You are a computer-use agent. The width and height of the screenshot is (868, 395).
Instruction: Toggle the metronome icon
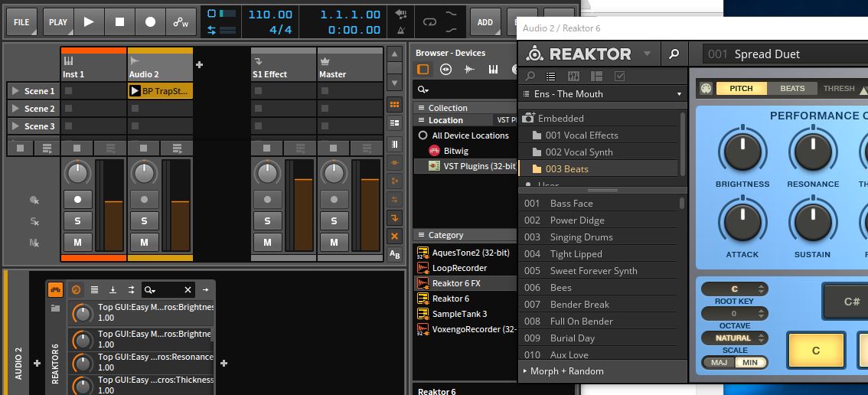click(400, 30)
